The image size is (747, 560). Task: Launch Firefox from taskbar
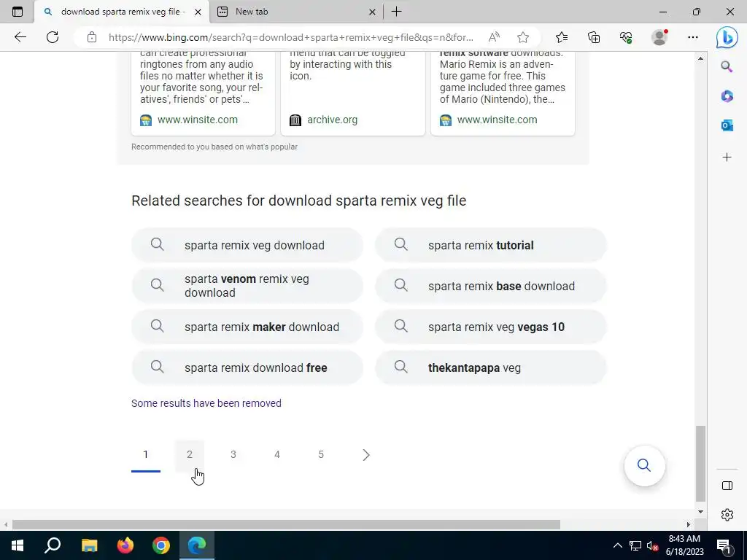[125, 545]
